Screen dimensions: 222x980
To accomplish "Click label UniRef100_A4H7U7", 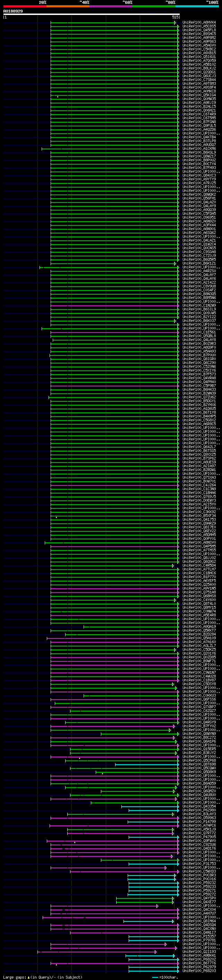I will click(199, 913).
